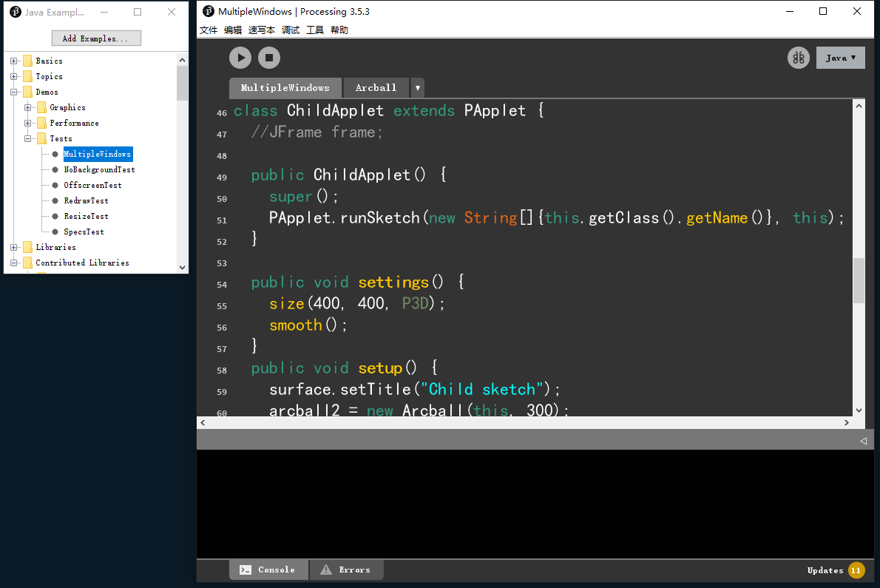Click the Add Examples button

point(96,38)
